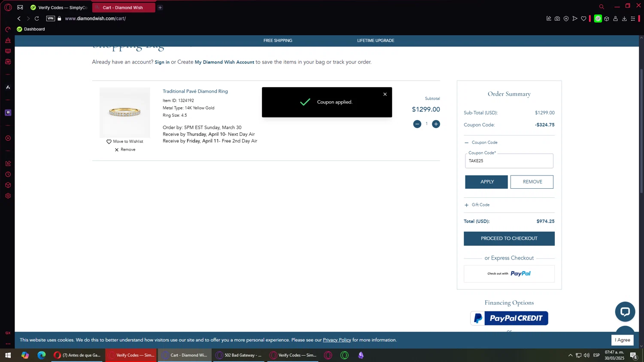
Task: Open the extensions cube in toolbar
Action: 607,18
